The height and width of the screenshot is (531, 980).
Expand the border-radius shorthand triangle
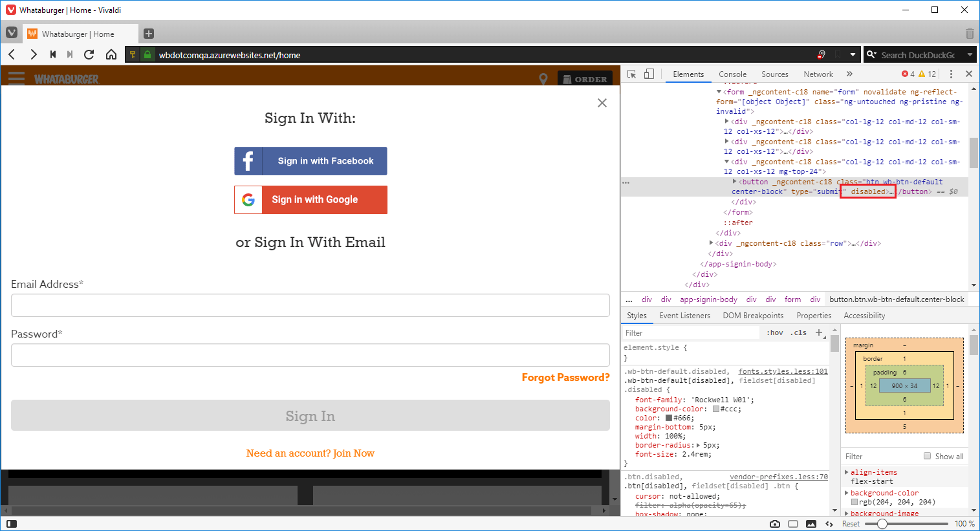(x=698, y=445)
